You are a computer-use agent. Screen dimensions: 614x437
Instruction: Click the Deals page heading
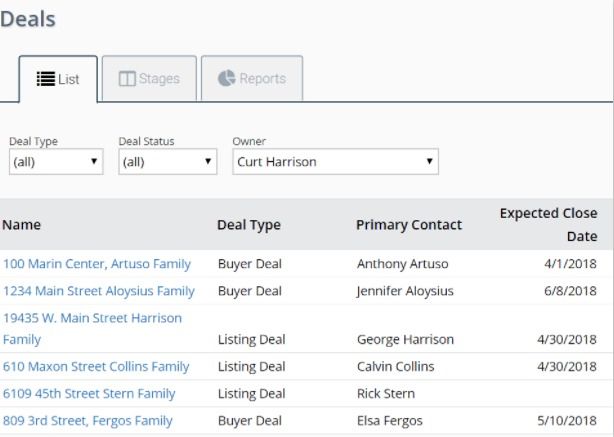coord(28,19)
